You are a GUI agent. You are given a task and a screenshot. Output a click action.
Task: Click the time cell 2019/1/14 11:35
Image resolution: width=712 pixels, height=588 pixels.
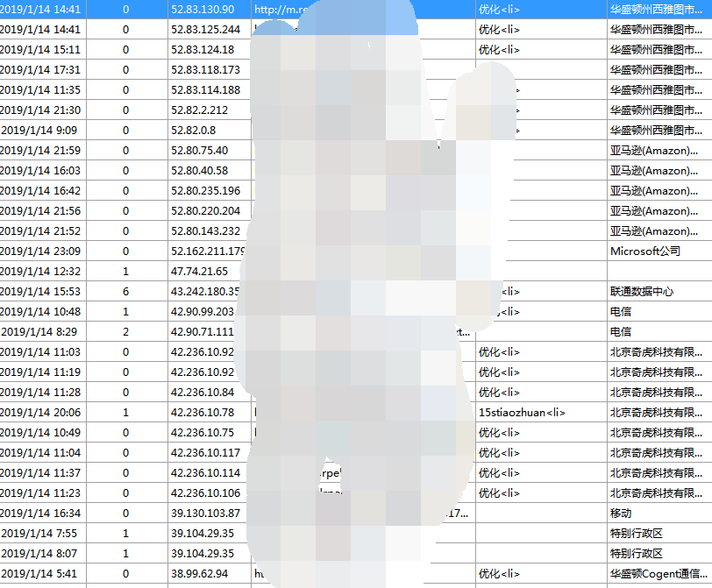[40, 90]
